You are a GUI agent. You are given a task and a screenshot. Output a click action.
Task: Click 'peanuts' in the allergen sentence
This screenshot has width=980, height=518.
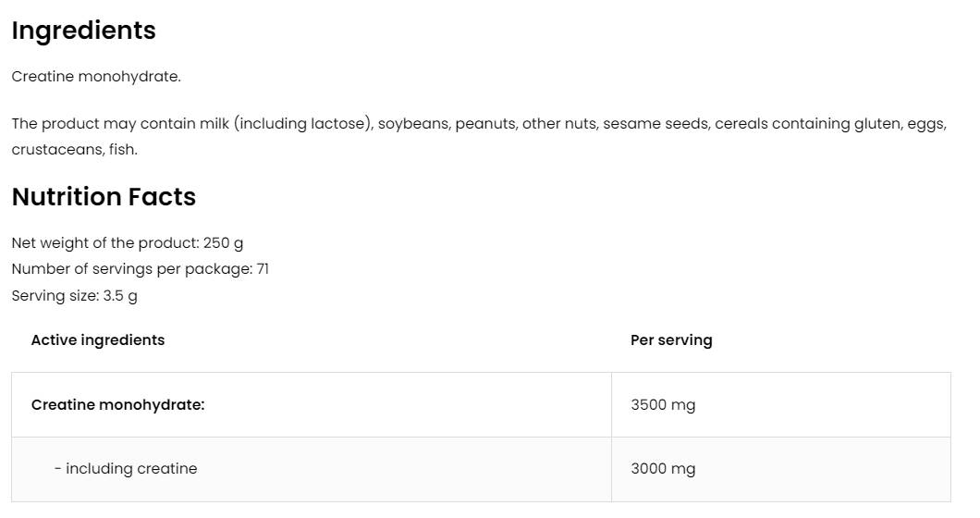[484, 124]
